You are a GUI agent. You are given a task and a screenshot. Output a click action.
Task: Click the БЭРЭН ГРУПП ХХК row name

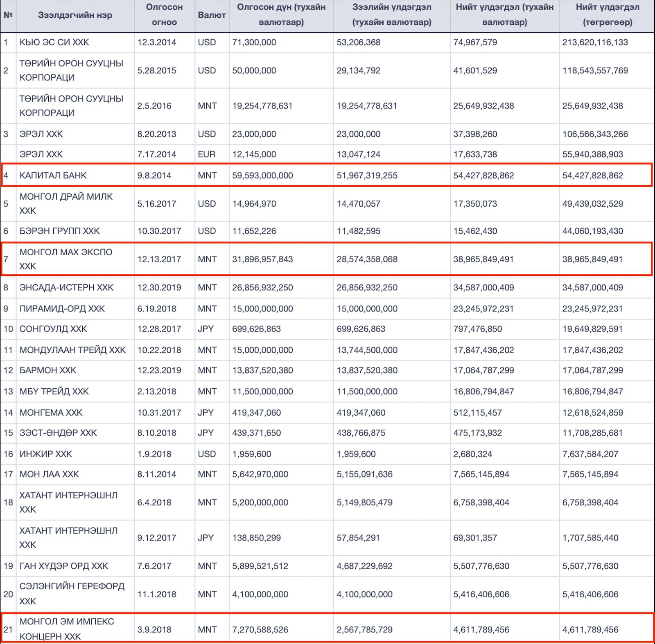click(x=59, y=231)
